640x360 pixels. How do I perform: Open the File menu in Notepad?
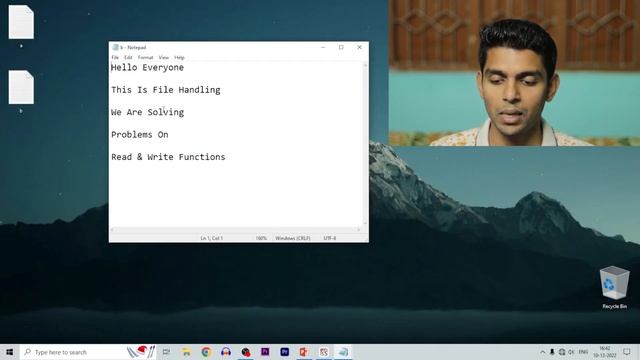coord(115,58)
